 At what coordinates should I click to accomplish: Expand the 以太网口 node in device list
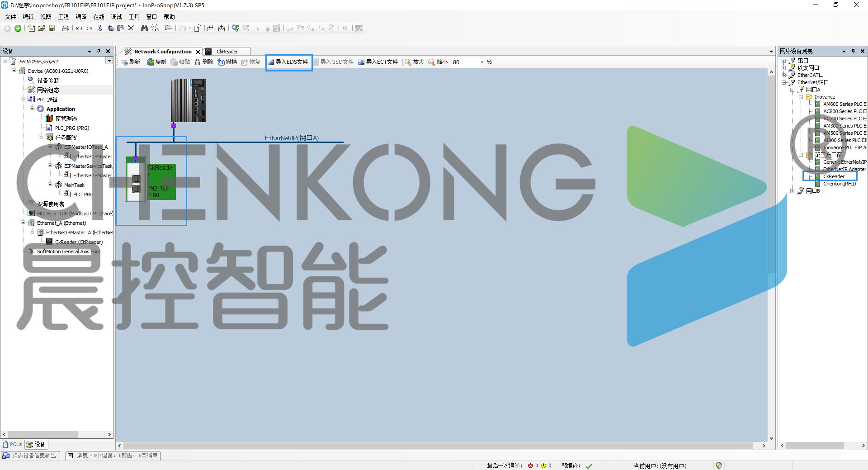click(x=784, y=68)
